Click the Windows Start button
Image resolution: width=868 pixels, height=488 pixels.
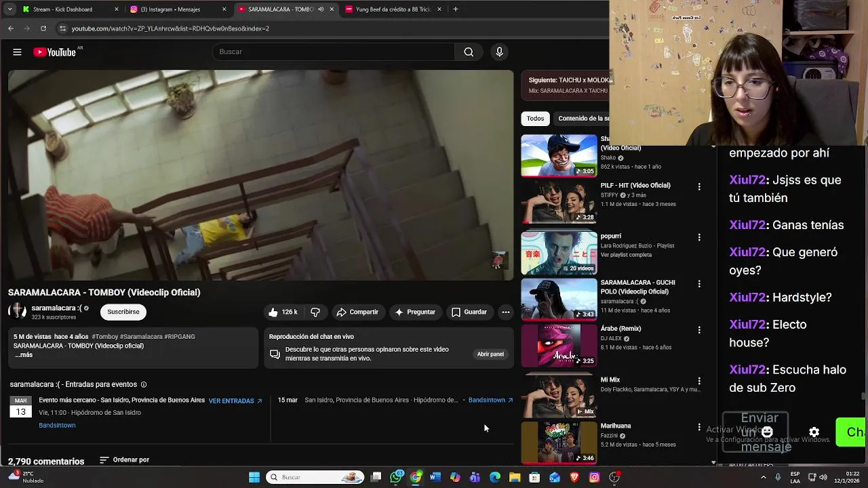(254, 477)
